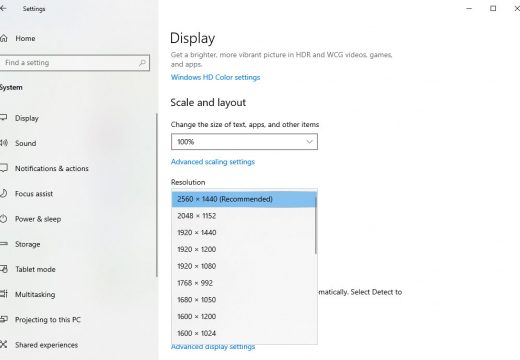Go to Multitasking settings
The height and width of the screenshot is (360, 520).
point(35,294)
